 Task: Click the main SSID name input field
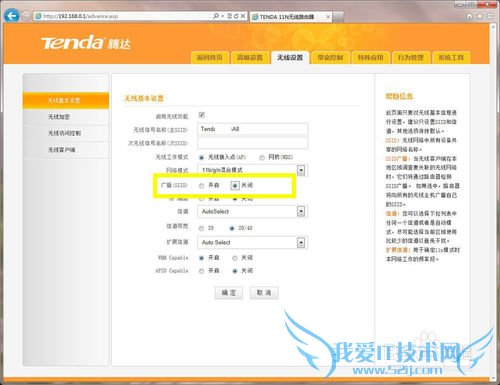tap(253, 129)
